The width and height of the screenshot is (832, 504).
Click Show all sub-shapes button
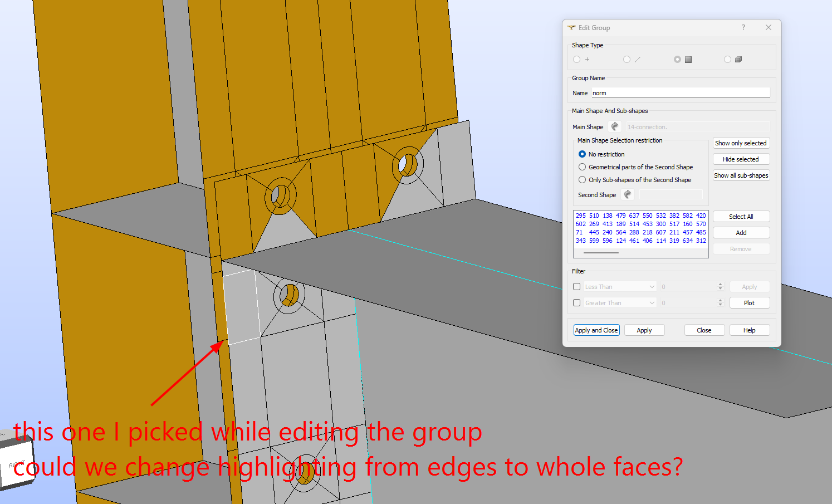(741, 175)
